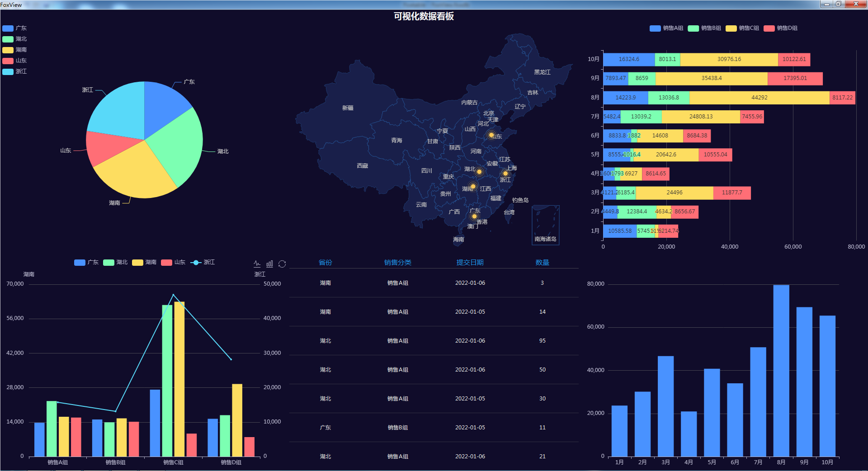Click the 提交日期 column header
The image size is (868, 471).
point(470,262)
